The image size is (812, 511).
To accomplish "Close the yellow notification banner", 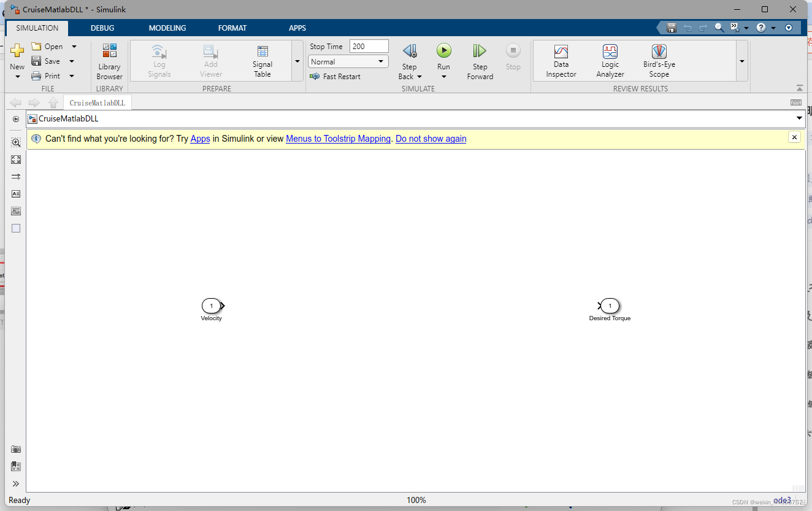I will tap(794, 137).
